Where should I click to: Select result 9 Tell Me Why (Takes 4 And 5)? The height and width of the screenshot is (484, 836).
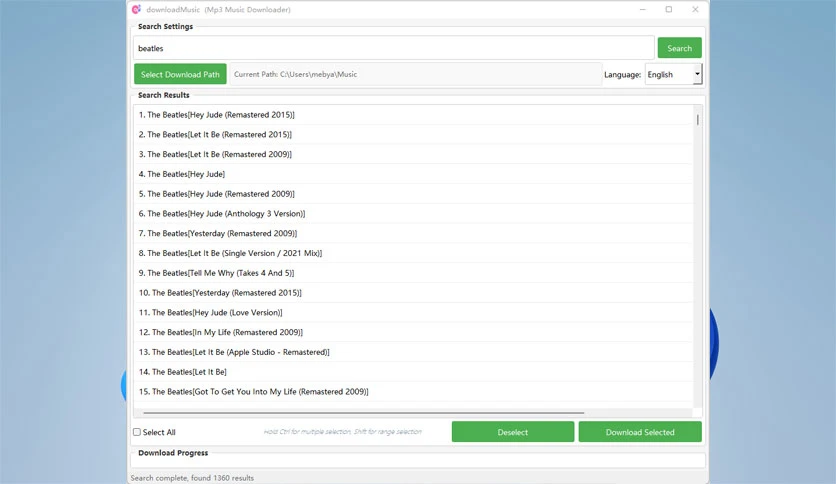coord(413,272)
